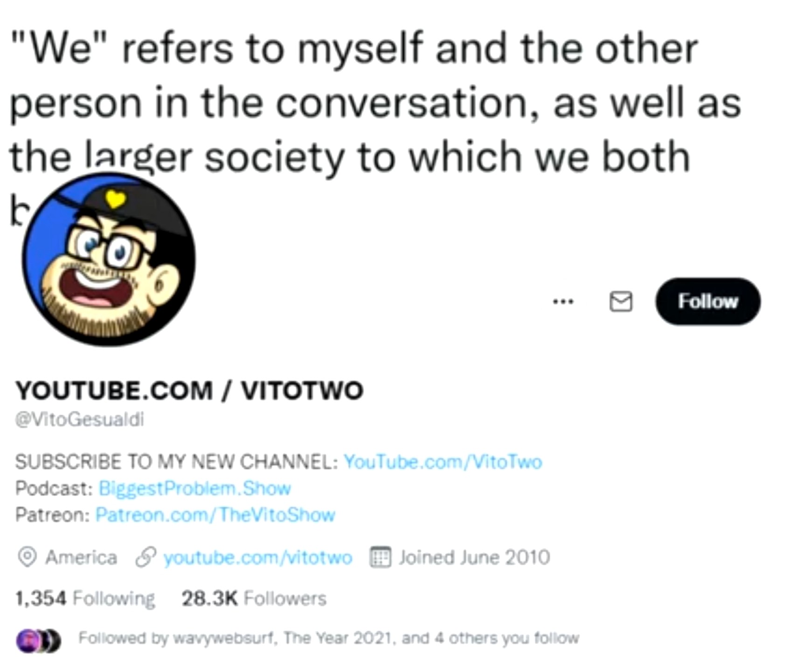The image size is (785, 672).
Task: Click the location pin icon beside America
Action: pyautogui.click(x=27, y=557)
